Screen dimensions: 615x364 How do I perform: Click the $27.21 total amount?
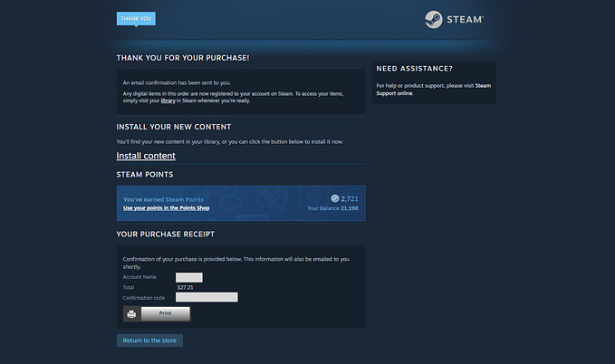(x=185, y=288)
